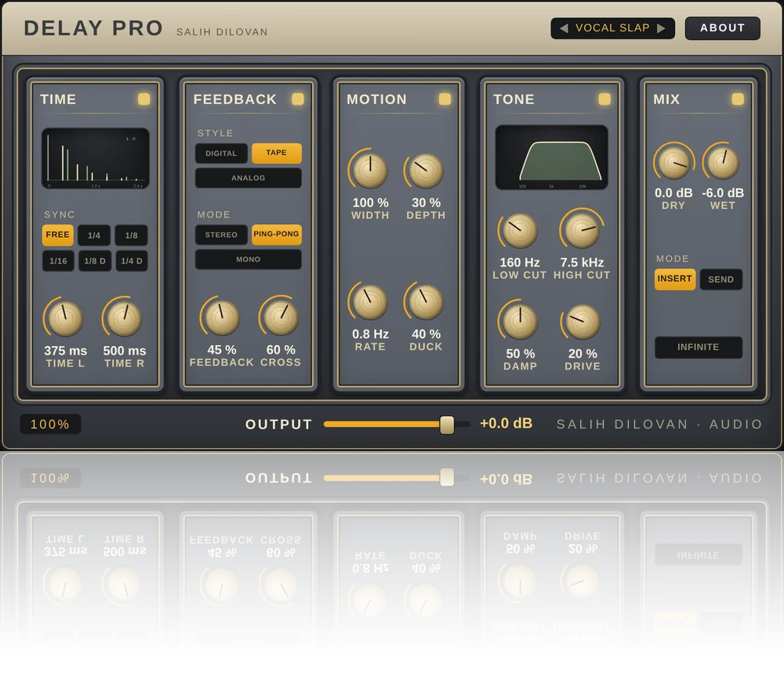Enable the INFINITE button
Screen dimensions: 784x699
click(698, 347)
